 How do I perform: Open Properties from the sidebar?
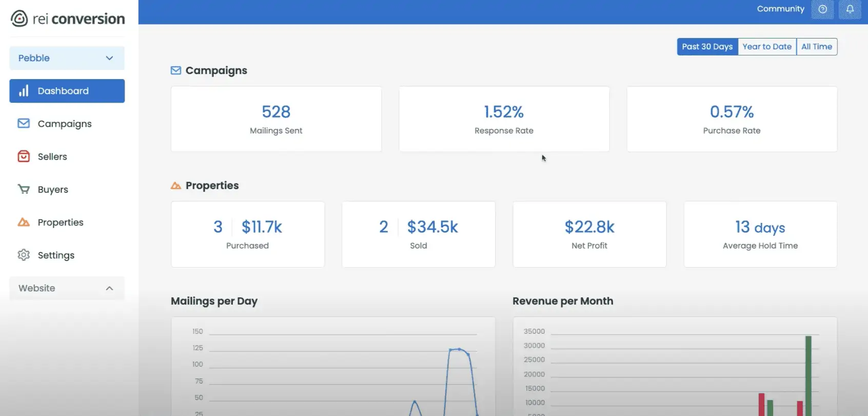point(61,222)
